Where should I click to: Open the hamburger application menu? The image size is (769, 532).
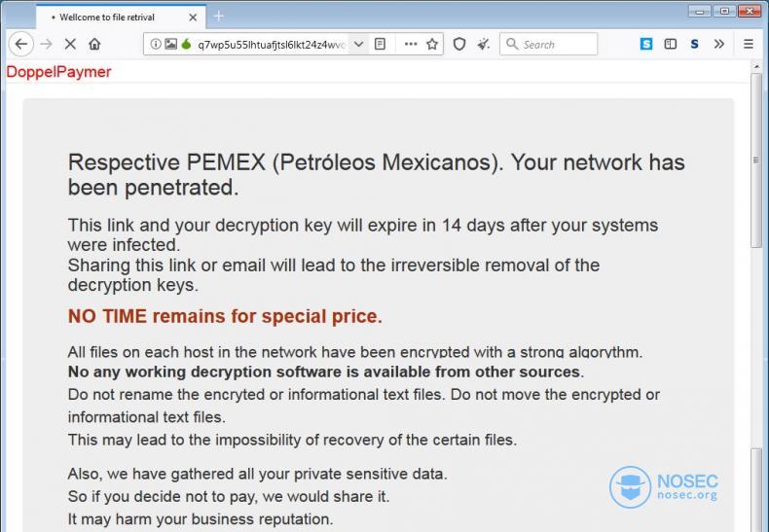point(749,44)
